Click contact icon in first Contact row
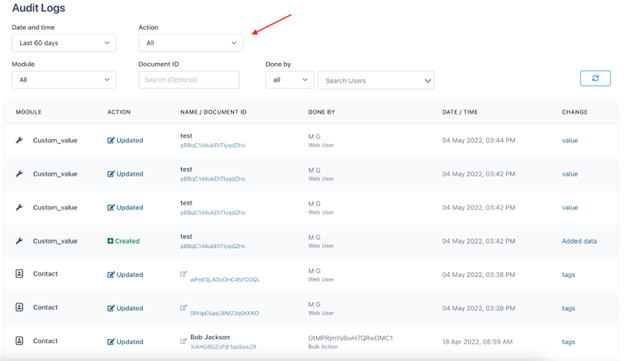The image size is (624, 361). click(19, 273)
